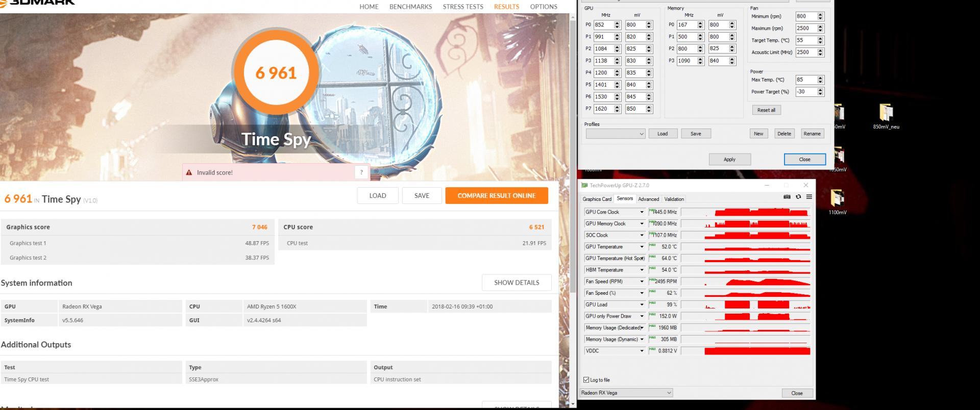Expand the Fan Speed (RPM) sensor dropdown

click(x=642, y=281)
